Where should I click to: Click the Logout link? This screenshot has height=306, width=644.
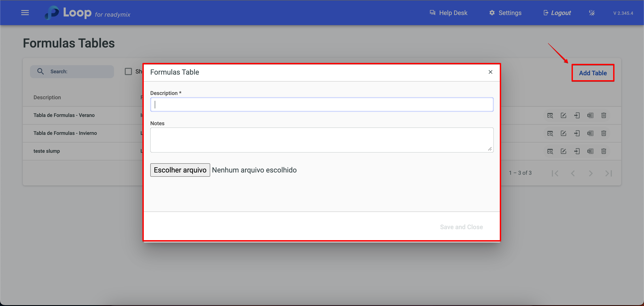(x=557, y=13)
